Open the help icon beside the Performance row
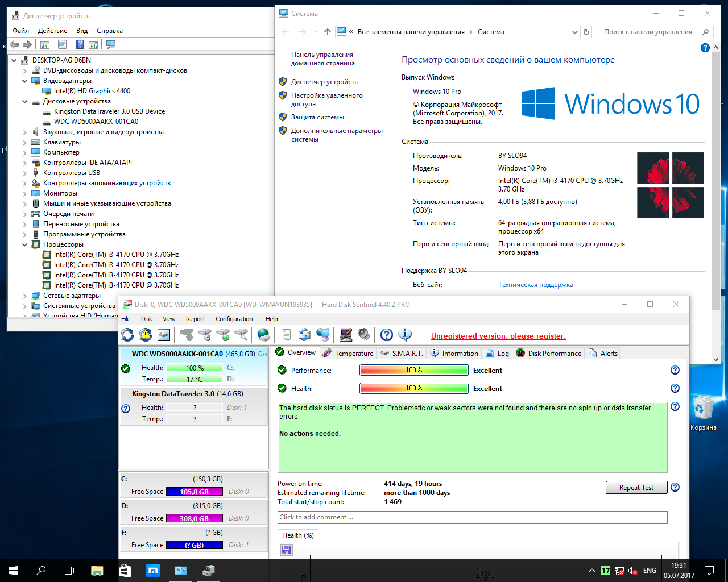Image resolution: width=728 pixels, height=582 pixels. pos(675,371)
